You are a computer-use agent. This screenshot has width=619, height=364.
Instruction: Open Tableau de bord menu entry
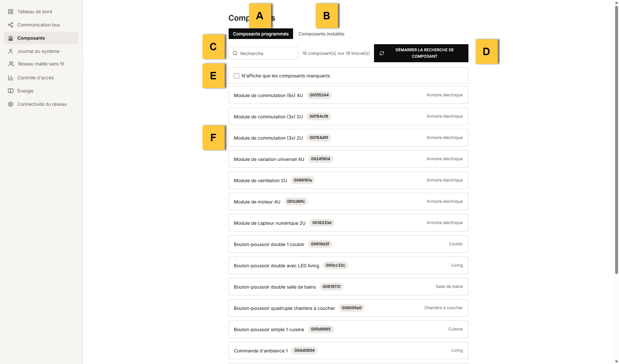[41, 12]
